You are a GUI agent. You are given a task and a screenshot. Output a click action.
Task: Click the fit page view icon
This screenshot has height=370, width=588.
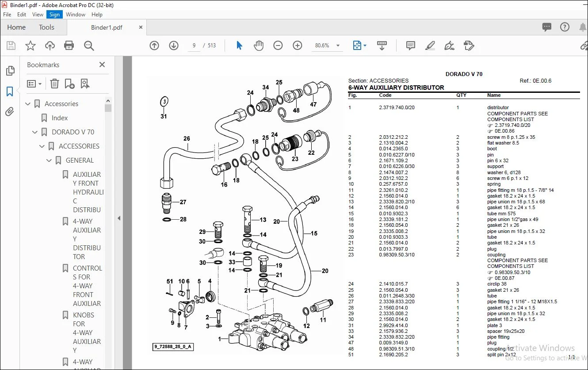click(x=357, y=46)
